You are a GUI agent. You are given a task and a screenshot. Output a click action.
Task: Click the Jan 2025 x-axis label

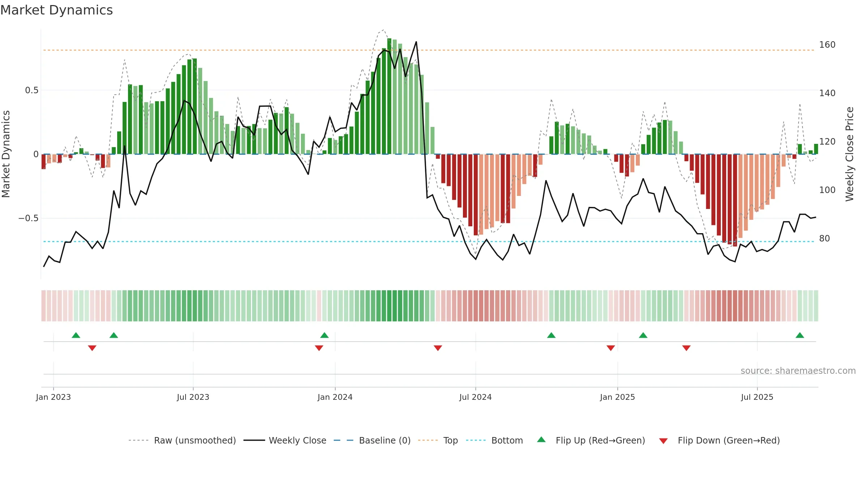[618, 397]
